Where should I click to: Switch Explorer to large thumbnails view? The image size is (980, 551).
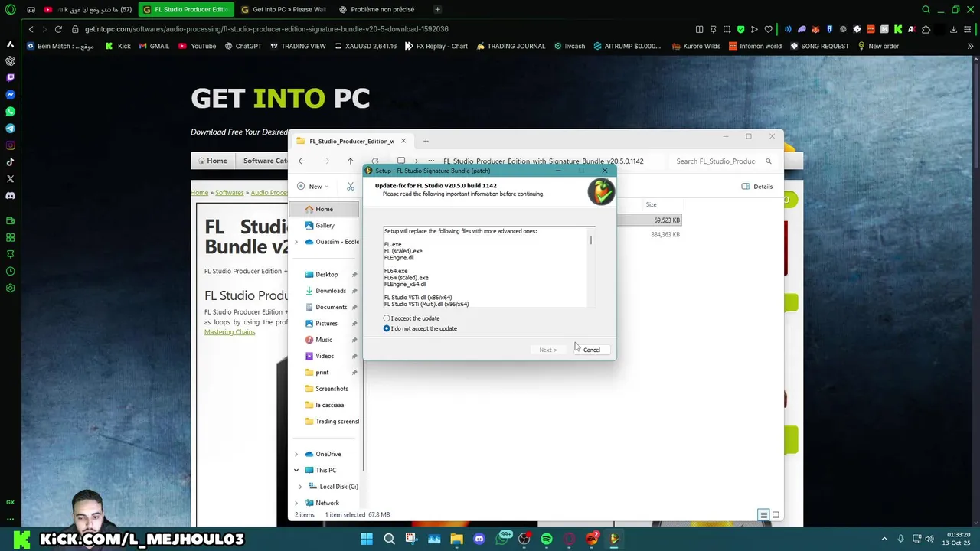click(776, 515)
